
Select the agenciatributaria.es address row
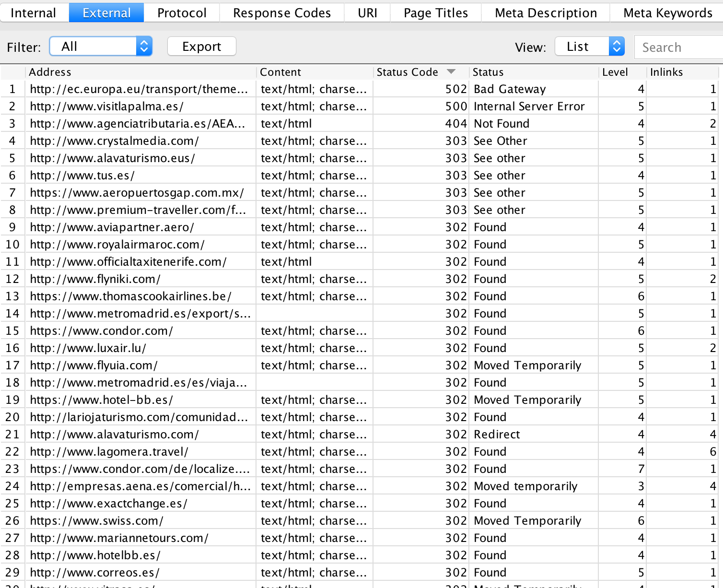pos(138,124)
